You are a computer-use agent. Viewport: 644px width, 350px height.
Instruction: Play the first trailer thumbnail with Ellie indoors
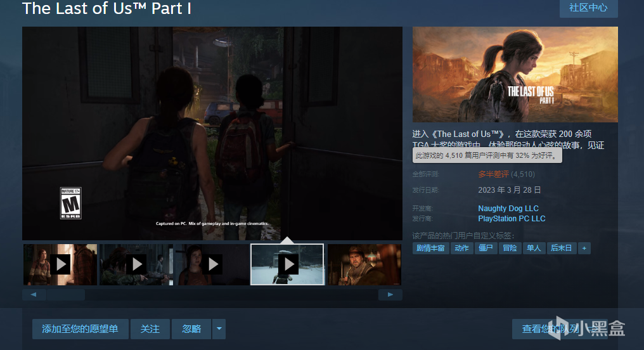(x=60, y=264)
